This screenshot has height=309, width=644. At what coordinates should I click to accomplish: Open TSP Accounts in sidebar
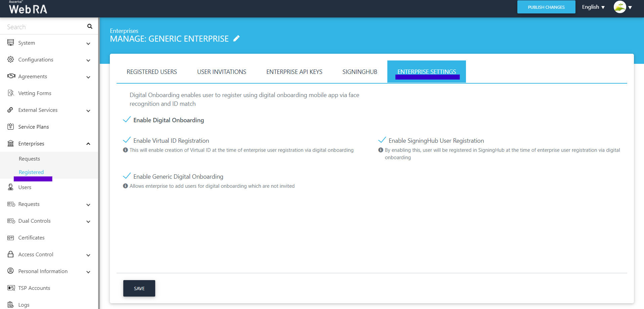coord(34,288)
